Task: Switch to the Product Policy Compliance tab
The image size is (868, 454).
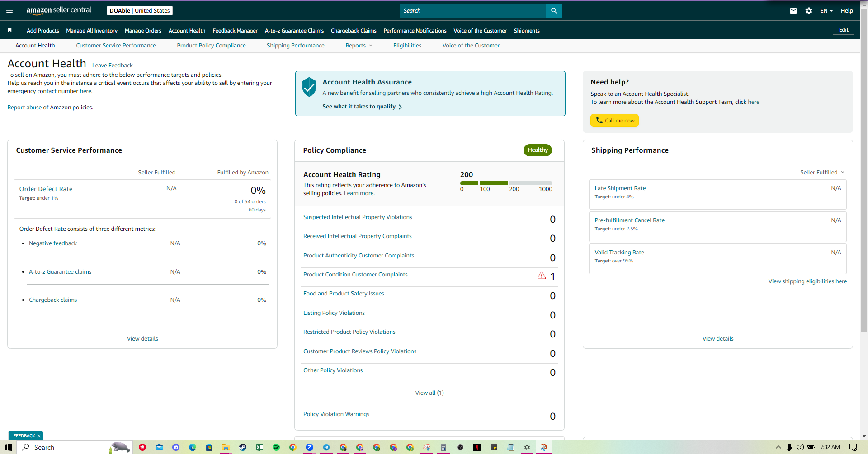Action: click(x=211, y=46)
